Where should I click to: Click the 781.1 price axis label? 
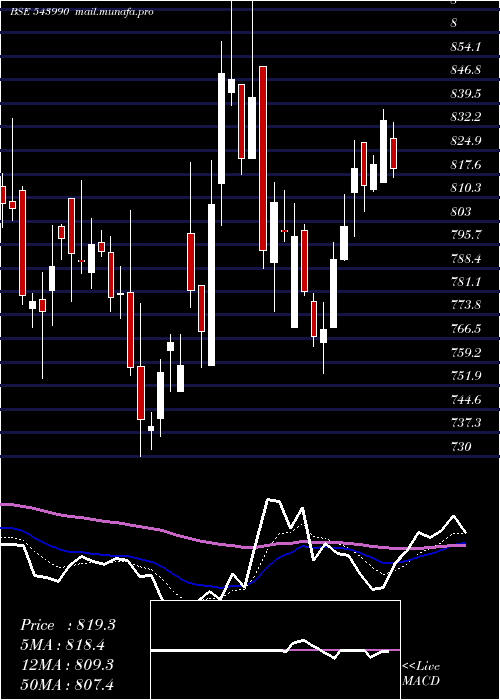pos(465,282)
